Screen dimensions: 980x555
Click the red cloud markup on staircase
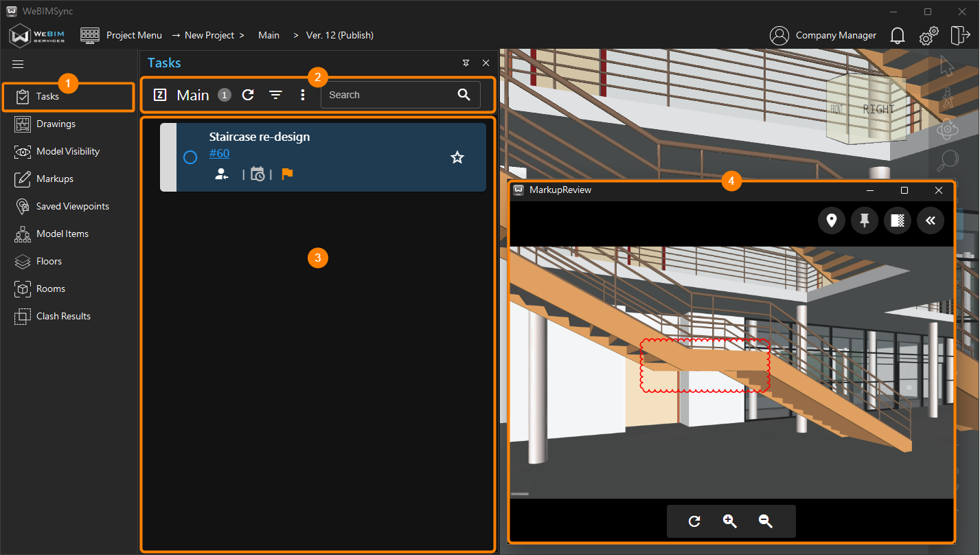tap(705, 365)
